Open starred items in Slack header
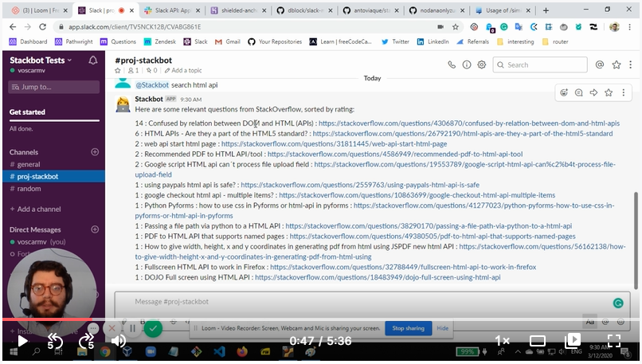Image resolution: width=642 pixels, height=364 pixels. click(617, 65)
